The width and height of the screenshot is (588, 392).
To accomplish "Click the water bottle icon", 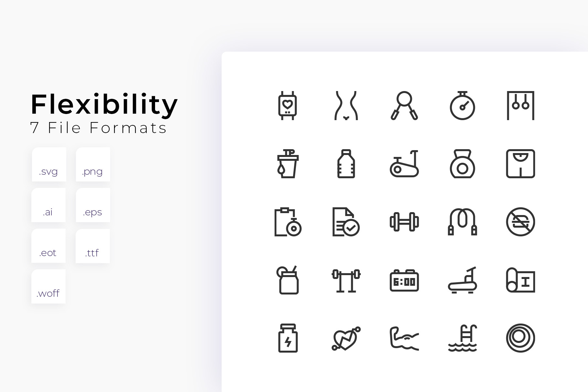I will point(346,164).
